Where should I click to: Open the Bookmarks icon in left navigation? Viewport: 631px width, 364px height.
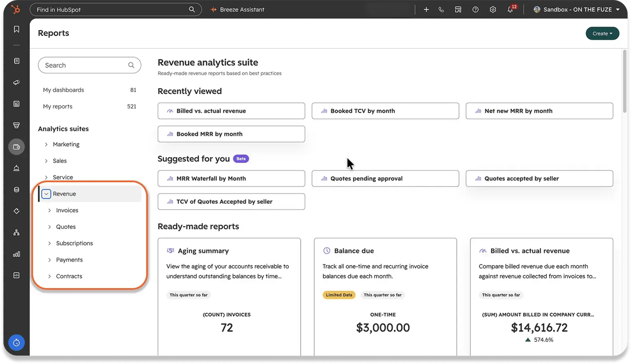(x=16, y=30)
